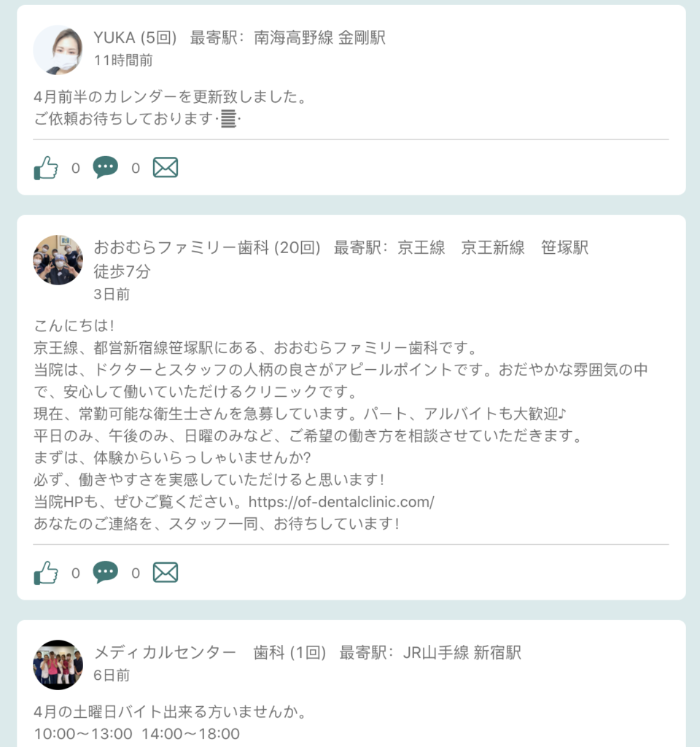Like the おおむらファミリー歯科 post
The width and height of the screenshot is (700, 747).
(46, 572)
